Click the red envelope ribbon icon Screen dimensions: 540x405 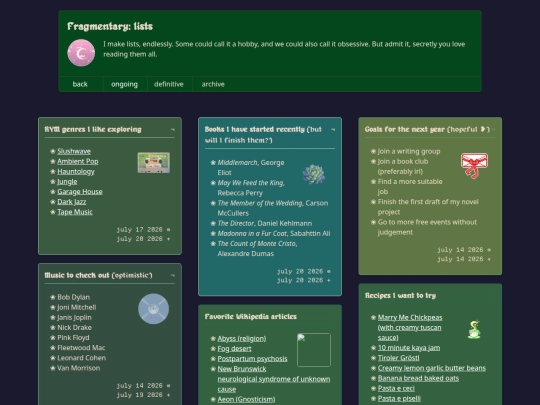474,165
